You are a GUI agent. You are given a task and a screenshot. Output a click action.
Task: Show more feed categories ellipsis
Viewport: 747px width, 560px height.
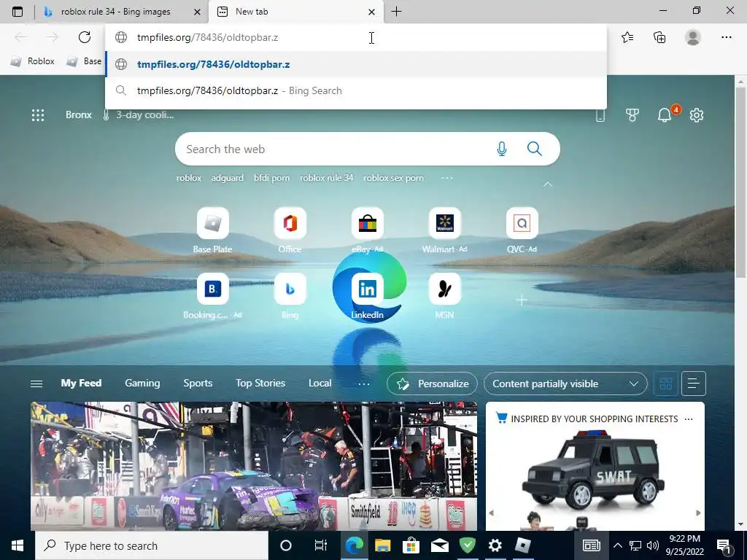point(363,384)
